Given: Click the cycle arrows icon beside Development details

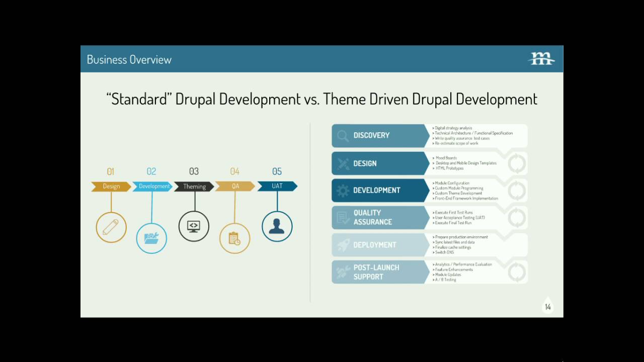Looking at the screenshot, I should pyautogui.click(x=517, y=191).
